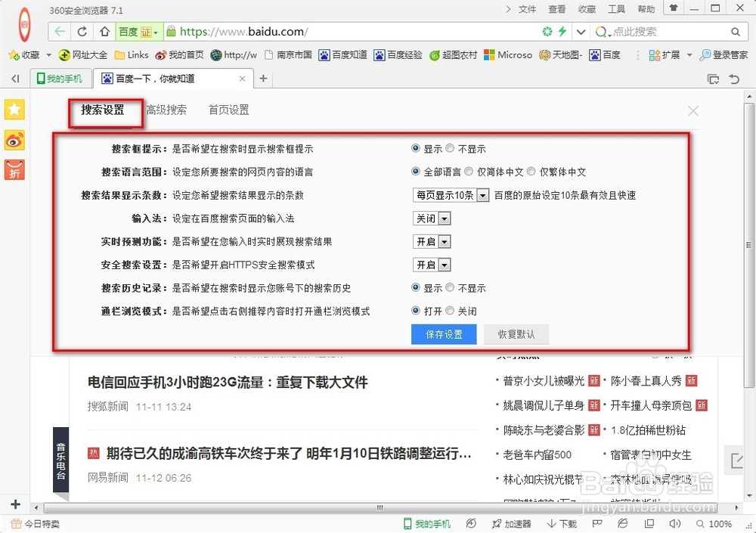
Task: Expand the 扩展 dropdown arrow
Action: pos(689,55)
